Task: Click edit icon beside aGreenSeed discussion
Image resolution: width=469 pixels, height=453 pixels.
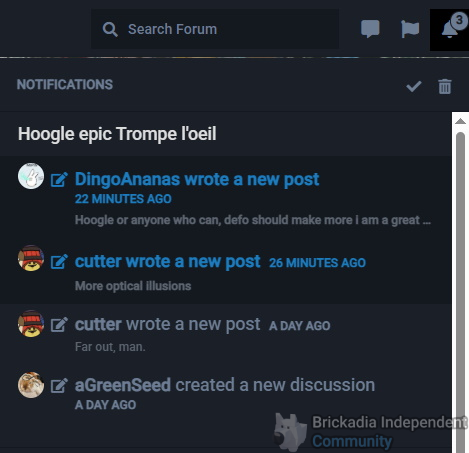Action: click(x=59, y=385)
